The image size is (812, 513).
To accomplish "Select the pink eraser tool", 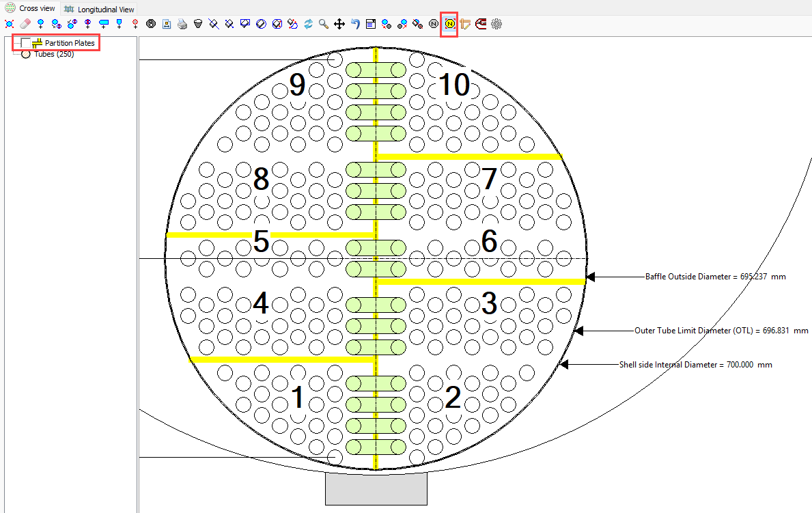I will pos(25,24).
